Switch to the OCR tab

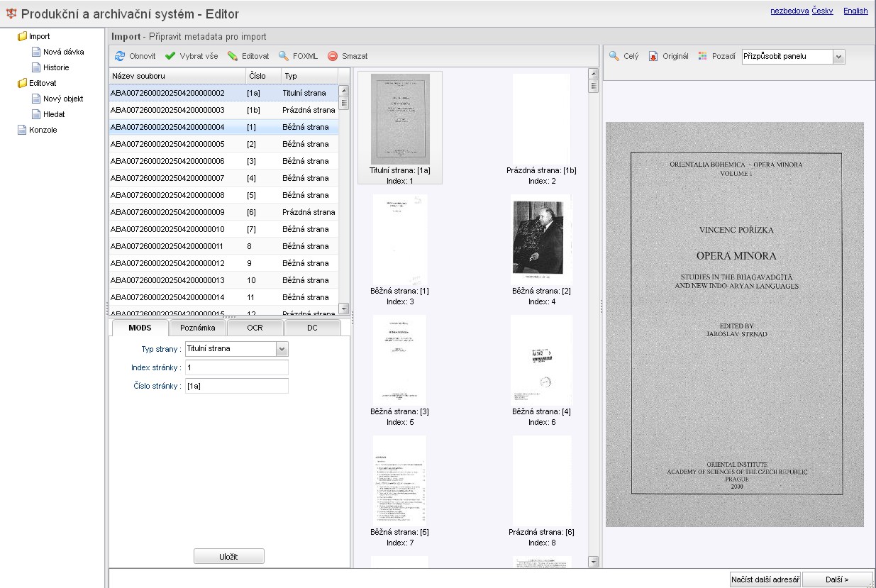point(255,328)
